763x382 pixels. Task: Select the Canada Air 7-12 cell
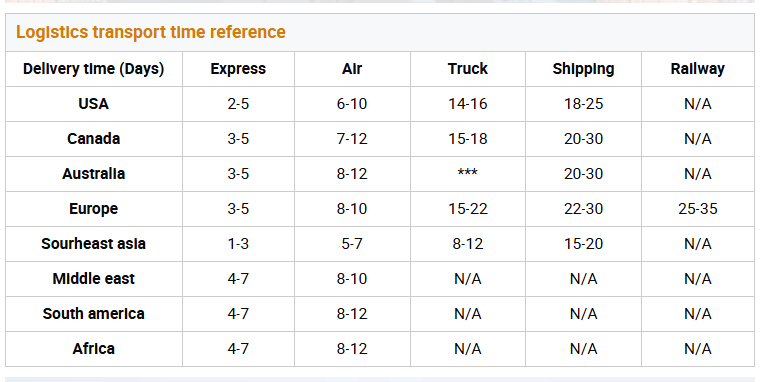pos(352,139)
